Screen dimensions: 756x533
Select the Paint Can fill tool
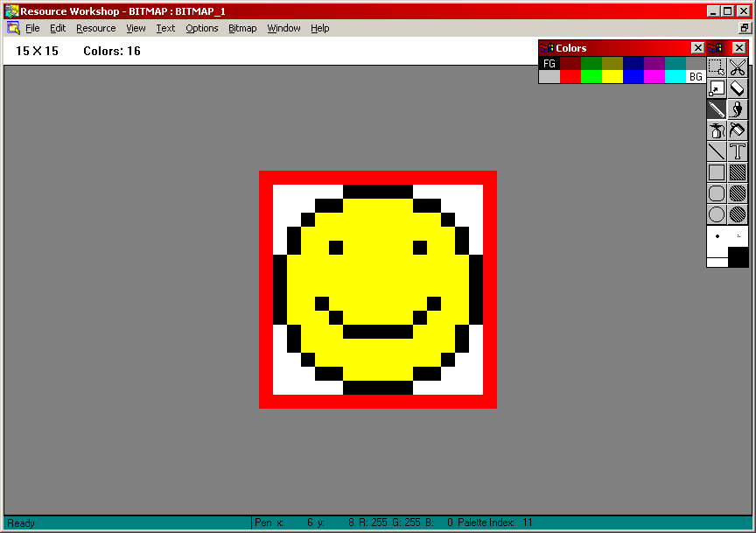[x=738, y=130]
